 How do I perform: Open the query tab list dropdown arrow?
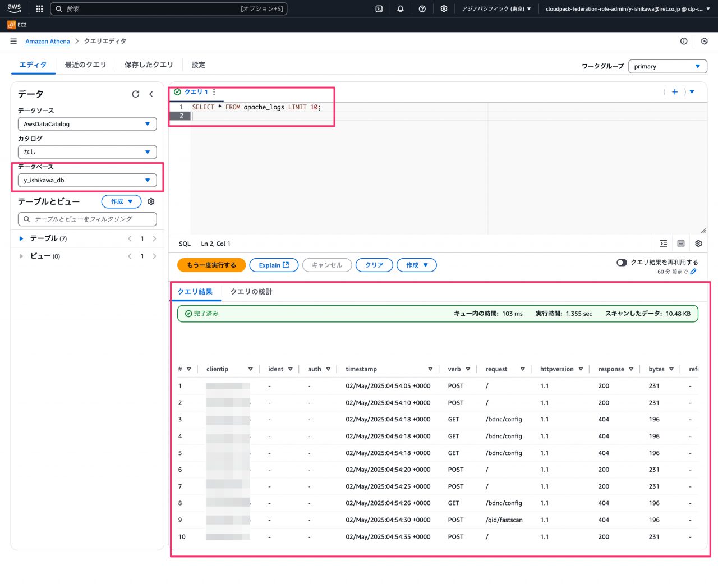tap(692, 91)
